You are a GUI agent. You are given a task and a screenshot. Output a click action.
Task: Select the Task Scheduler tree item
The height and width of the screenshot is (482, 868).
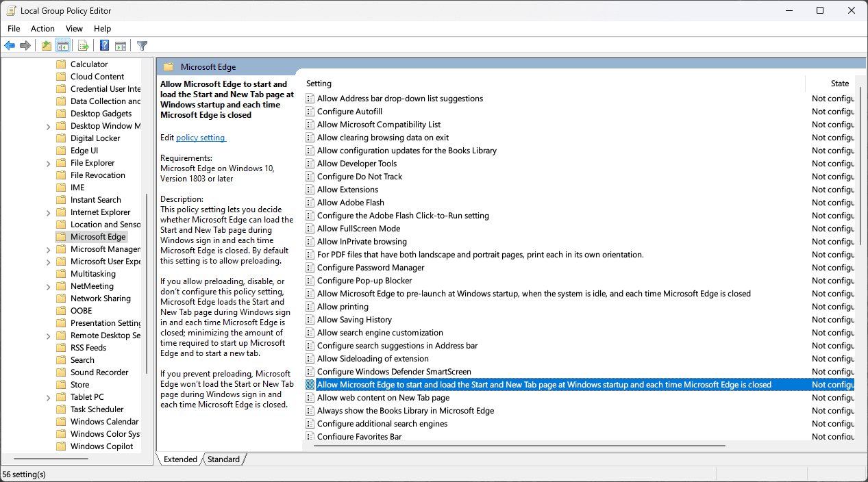click(97, 409)
